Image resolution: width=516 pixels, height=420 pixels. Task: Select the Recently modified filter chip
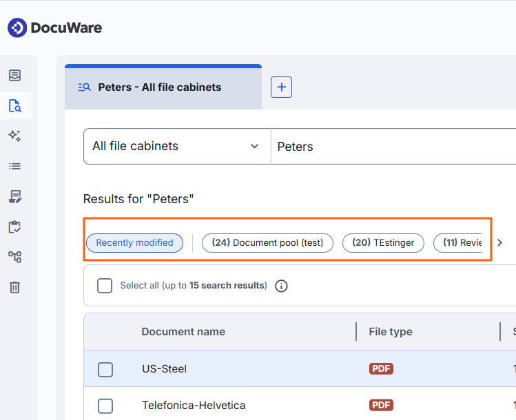(134, 243)
